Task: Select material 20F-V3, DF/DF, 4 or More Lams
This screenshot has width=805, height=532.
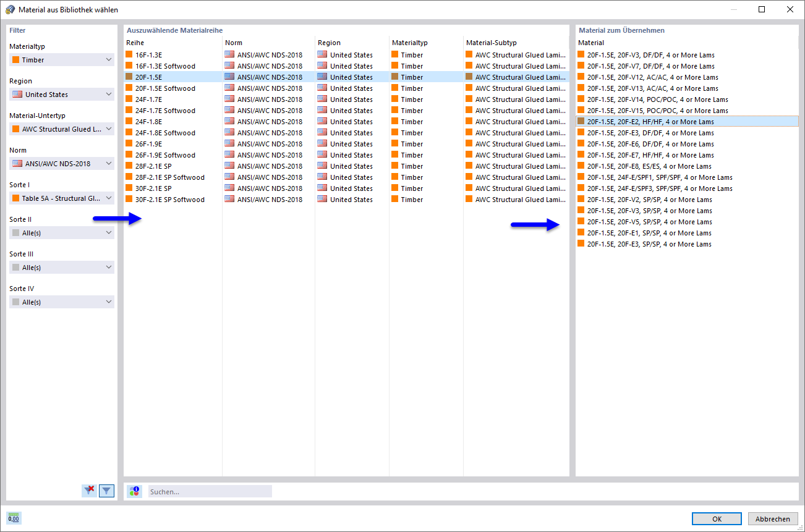Action: pyautogui.click(x=687, y=55)
